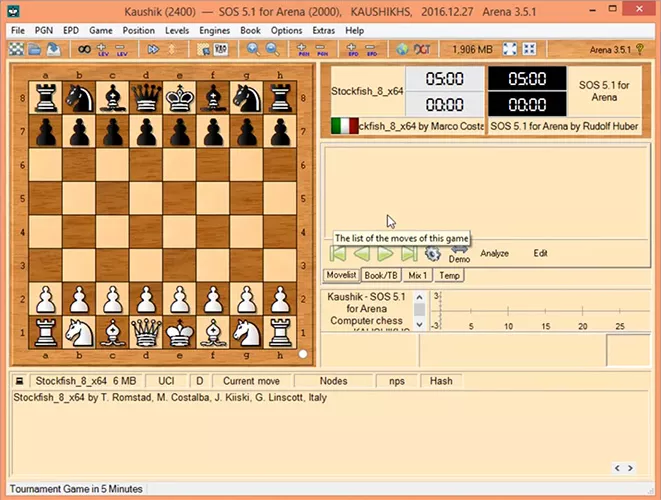
Task: Switch to the Book/TB tab
Action: [381, 275]
